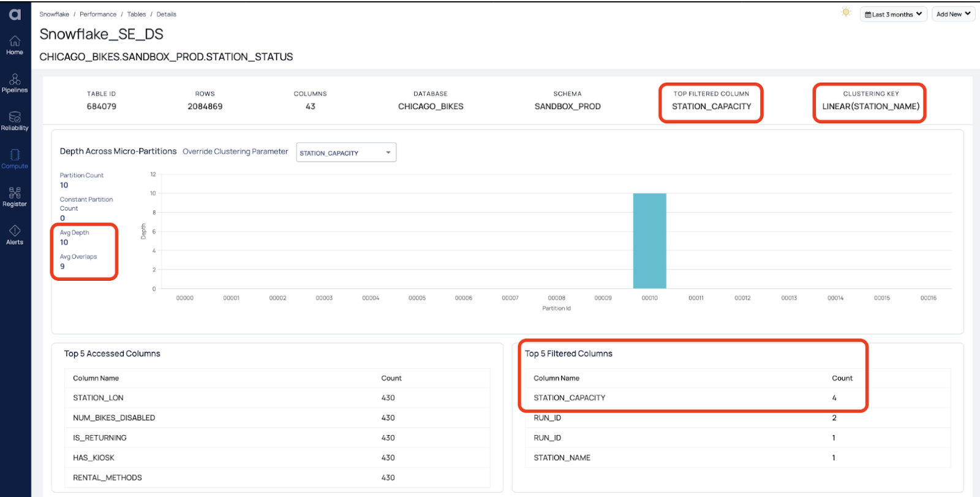Click the blue bar for partition 00010
This screenshot has height=497, width=980.
pos(649,241)
